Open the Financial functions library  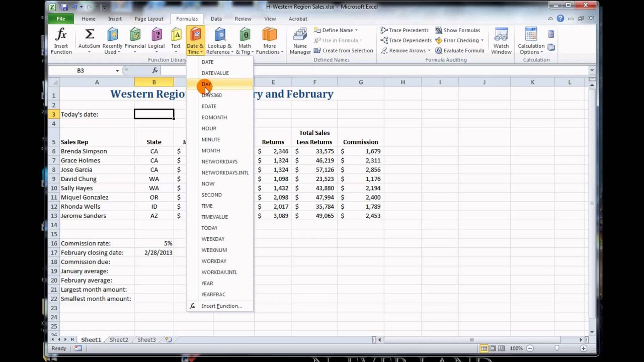(x=135, y=41)
